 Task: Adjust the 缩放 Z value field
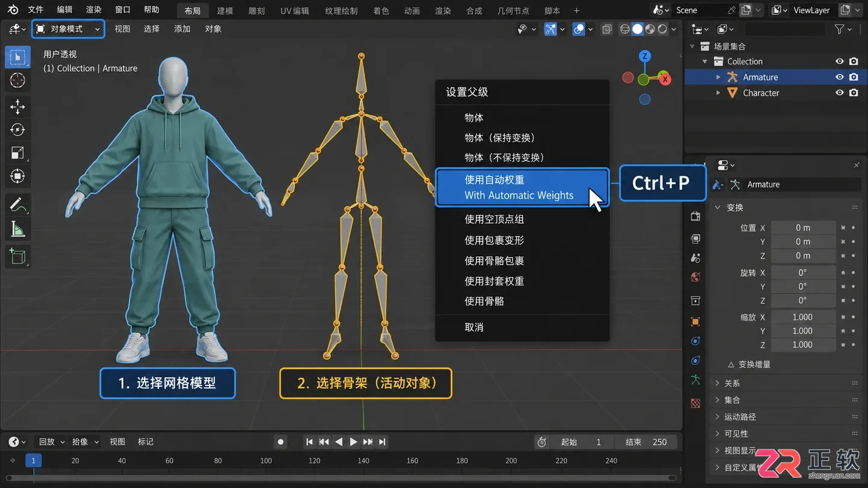click(x=803, y=345)
